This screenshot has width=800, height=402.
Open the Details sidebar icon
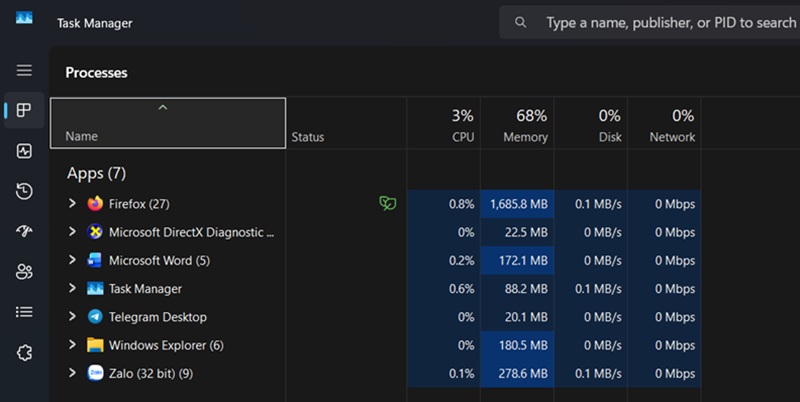(x=24, y=312)
